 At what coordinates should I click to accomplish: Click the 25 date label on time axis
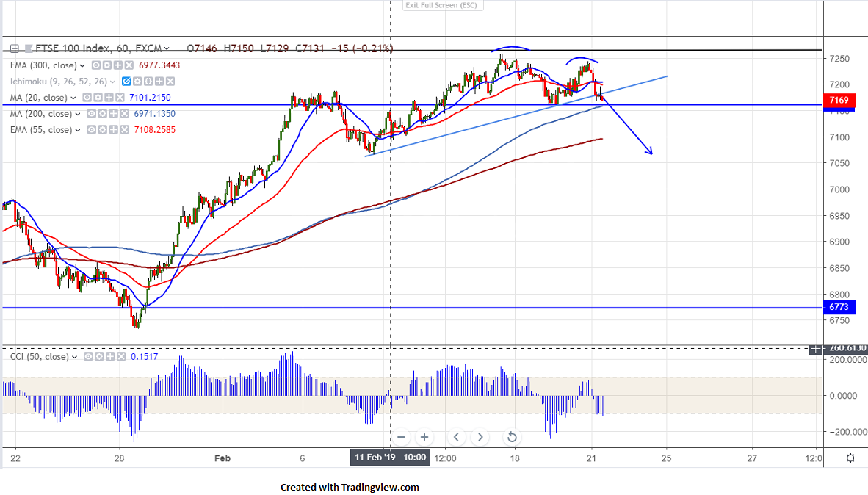click(x=667, y=458)
